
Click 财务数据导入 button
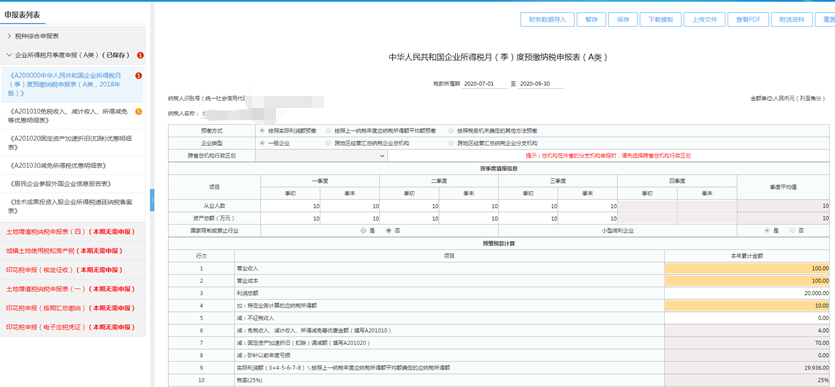tap(547, 19)
